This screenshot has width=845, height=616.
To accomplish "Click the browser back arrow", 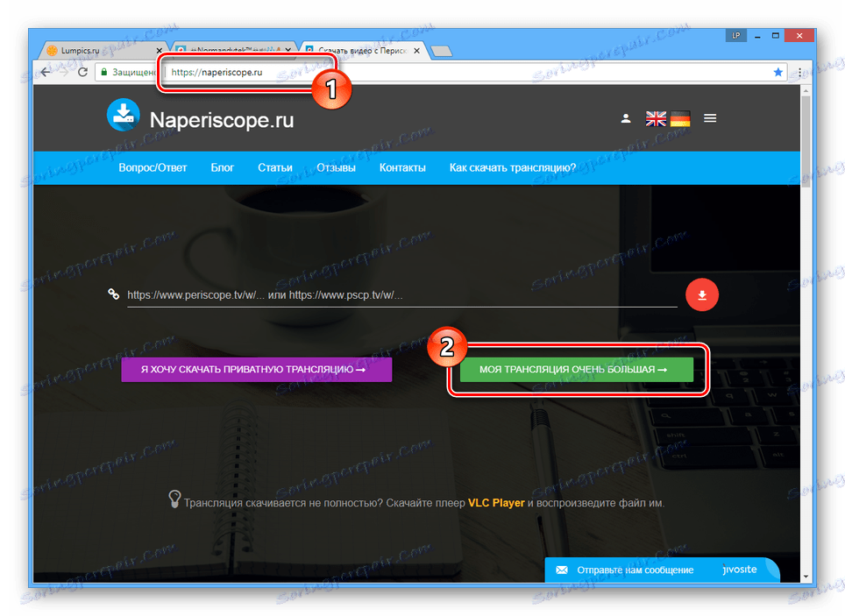I will (46, 72).
